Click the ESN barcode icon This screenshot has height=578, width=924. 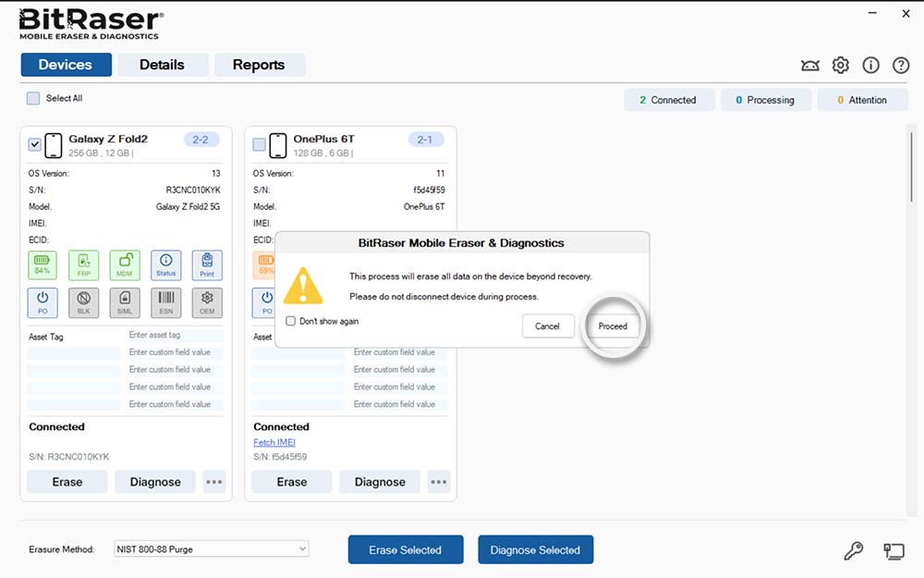click(166, 302)
